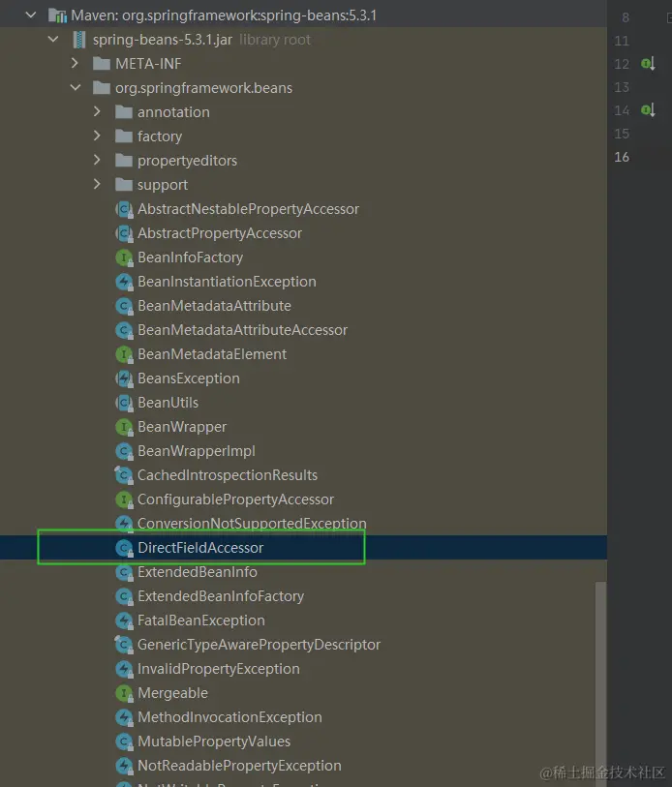This screenshot has height=787, width=672.
Task: Click the implemented-method gutter icon on line 12
Action: pos(648,64)
